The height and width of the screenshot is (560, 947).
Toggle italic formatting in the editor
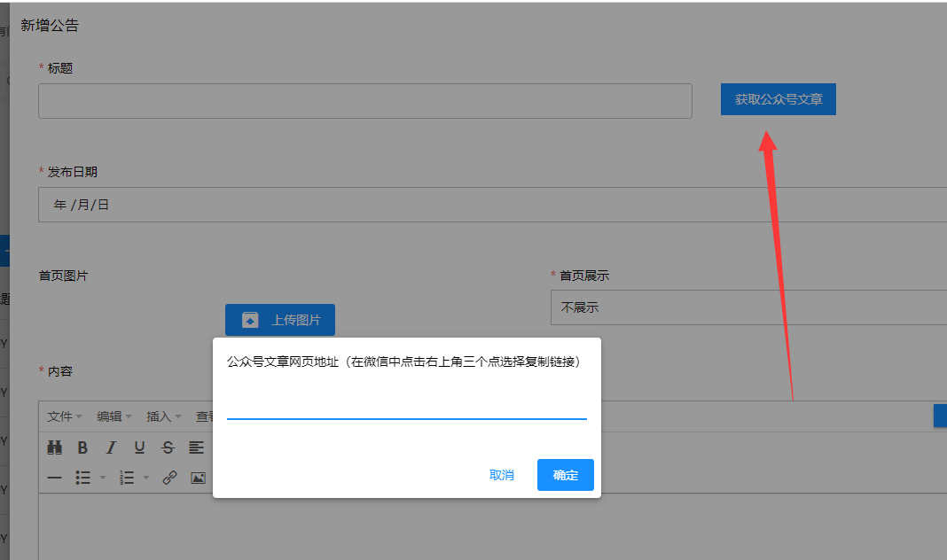[111, 447]
